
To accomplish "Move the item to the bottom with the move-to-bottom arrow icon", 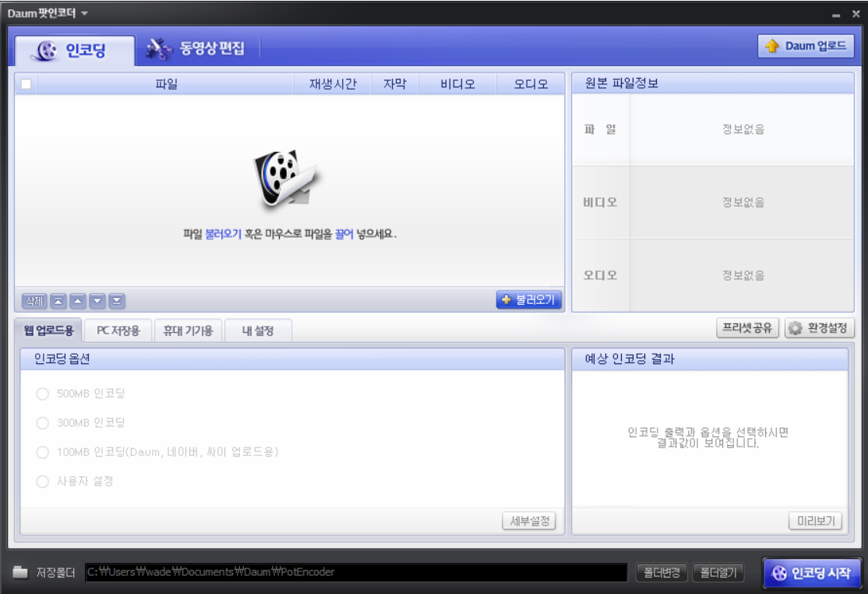I will pyautogui.click(x=116, y=301).
